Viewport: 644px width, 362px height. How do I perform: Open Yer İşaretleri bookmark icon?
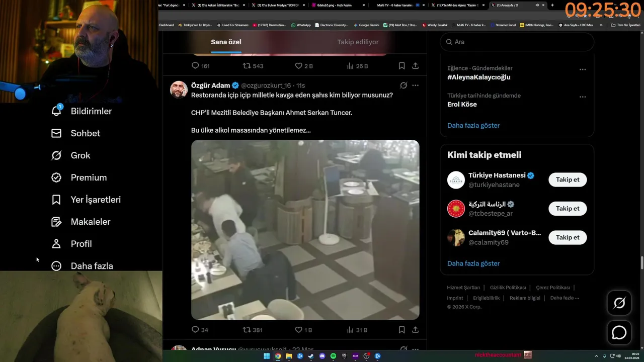pyautogui.click(x=56, y=200)
